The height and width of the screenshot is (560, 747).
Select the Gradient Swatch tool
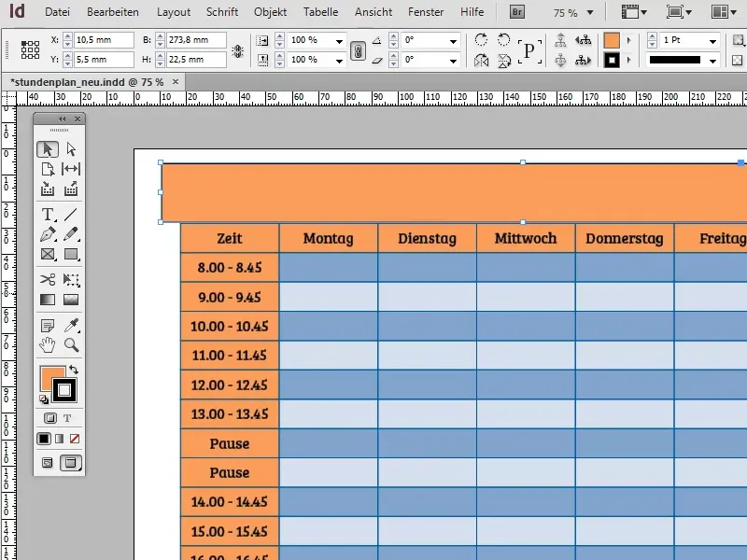click(x=48, y=300)
